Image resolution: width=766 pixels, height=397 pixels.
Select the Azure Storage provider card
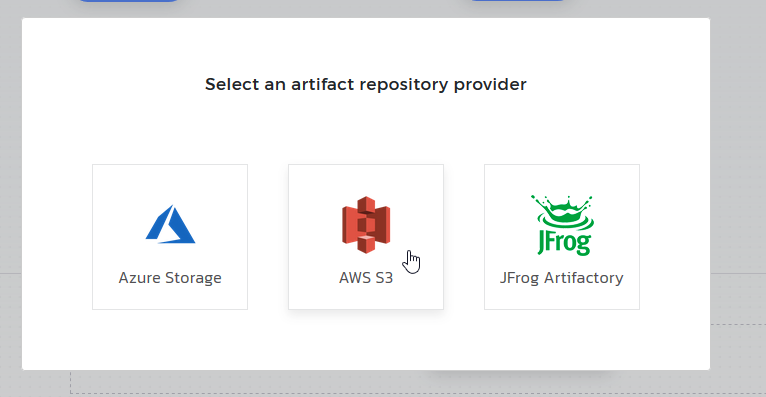tap(170, 237)
